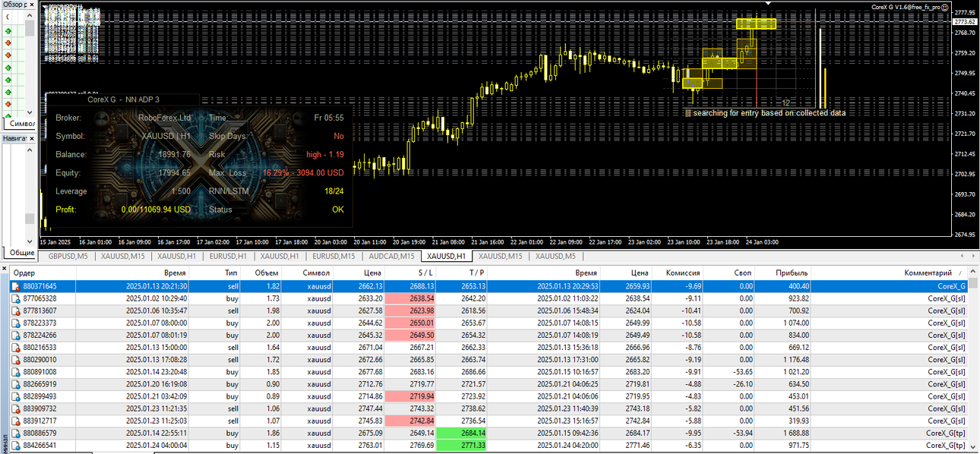Click the RoboForex Ltd broker text

pyautogui.click(x=165, y=118)
